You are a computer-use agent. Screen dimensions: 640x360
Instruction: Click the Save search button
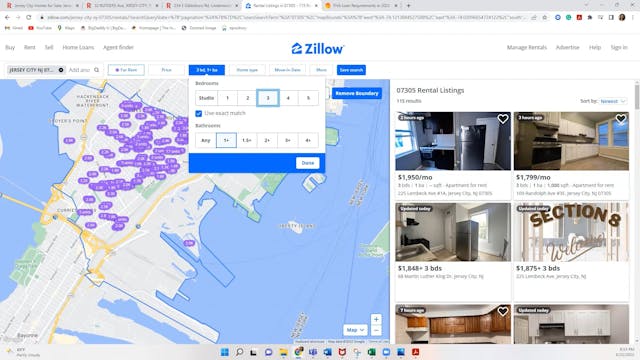point(351,70)
